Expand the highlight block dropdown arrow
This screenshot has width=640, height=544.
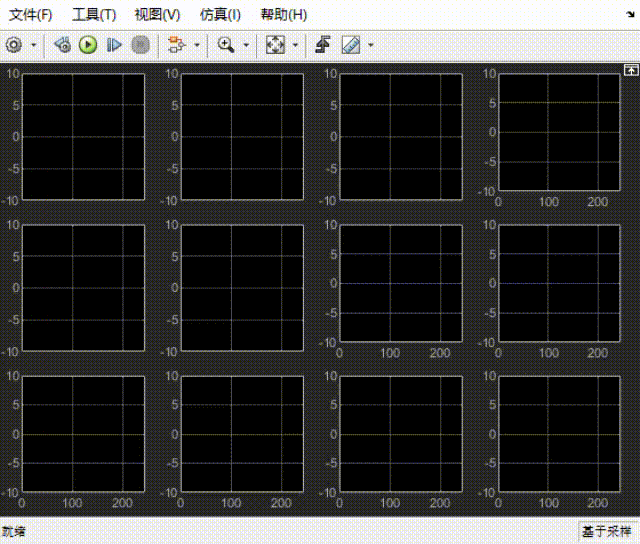pos(197,45)
